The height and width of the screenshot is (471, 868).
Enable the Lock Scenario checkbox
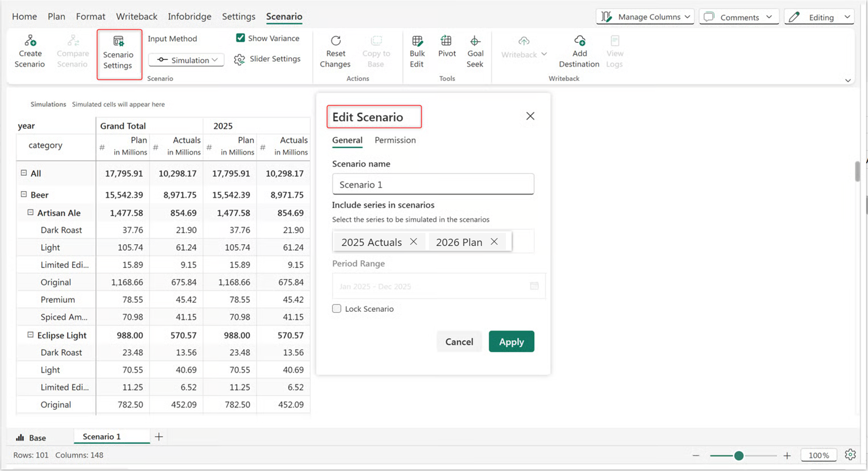pos(336,308)
